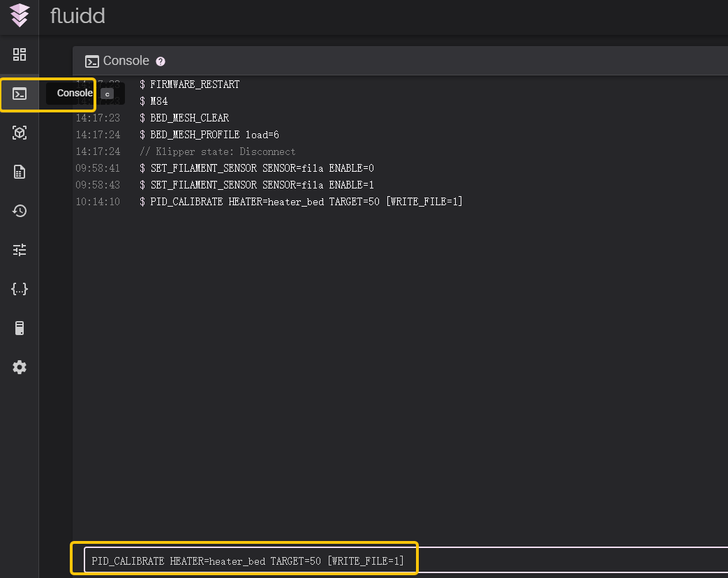Image resolution: width=728 pixels, height=578 pixels.
Task: Open Settings via the gear icon
Action: tap(20, 367)
